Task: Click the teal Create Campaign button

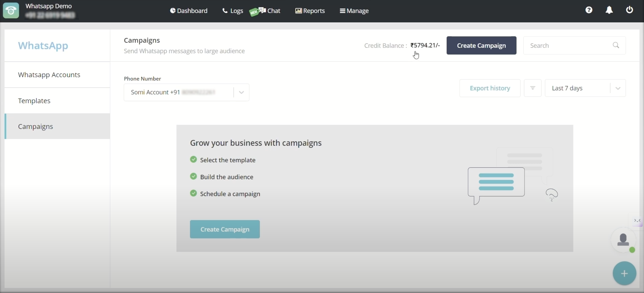Action: 225,229
